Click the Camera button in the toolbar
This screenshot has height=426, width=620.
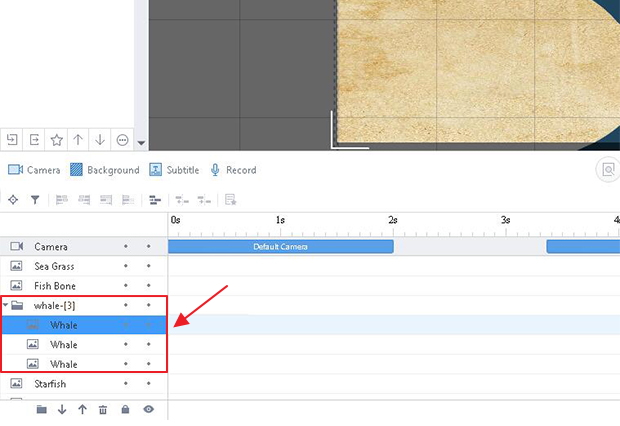coord(34,170)
